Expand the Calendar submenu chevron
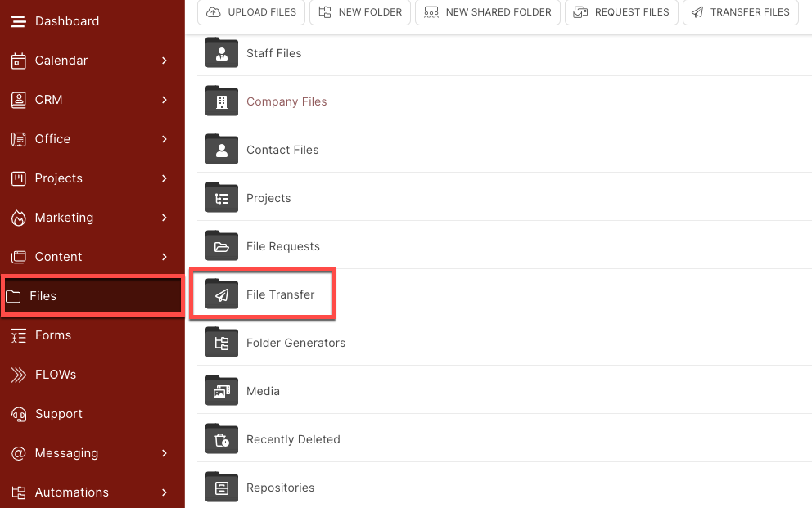812x508 pixels. (x=165, y=61)
